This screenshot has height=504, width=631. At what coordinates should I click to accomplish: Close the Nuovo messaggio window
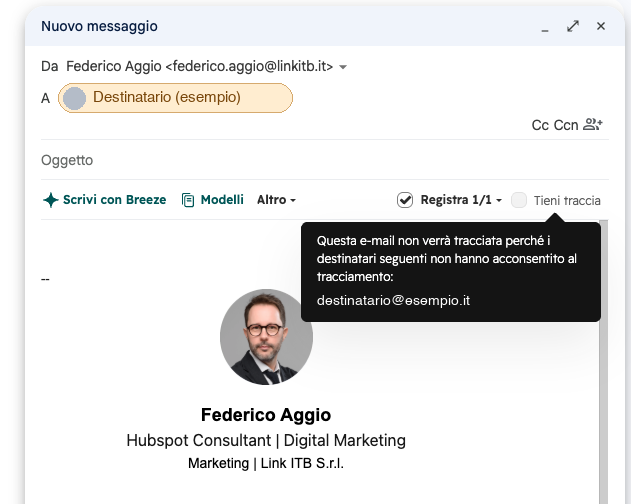tap(601, 26)
